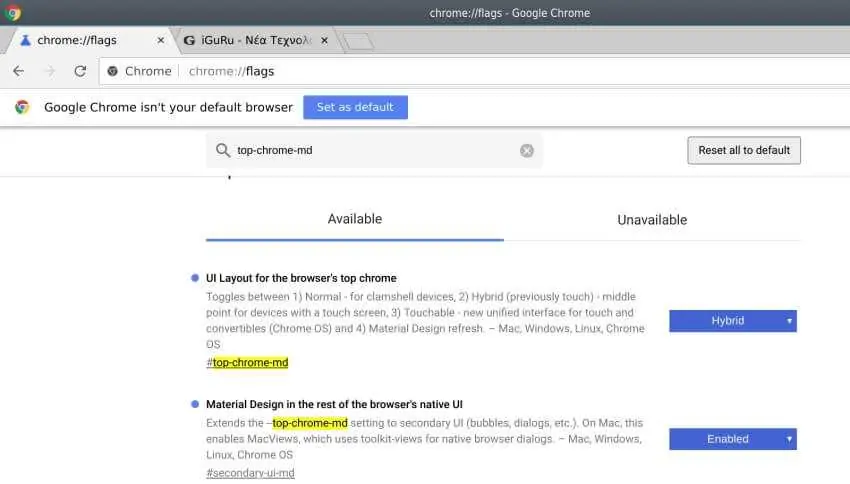Click the Chrome logo in default browser bar
Screen dimensions: 850x484
(x=22, y=107)
